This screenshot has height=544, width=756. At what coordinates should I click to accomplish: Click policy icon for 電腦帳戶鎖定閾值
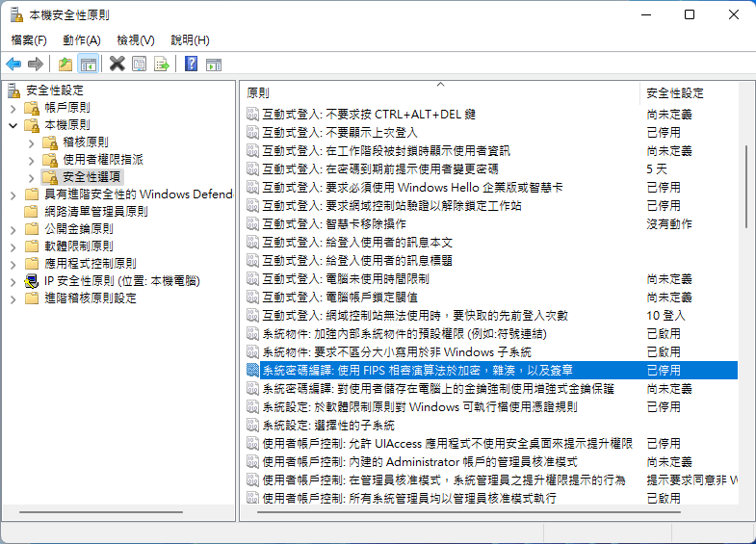point(252,298)
